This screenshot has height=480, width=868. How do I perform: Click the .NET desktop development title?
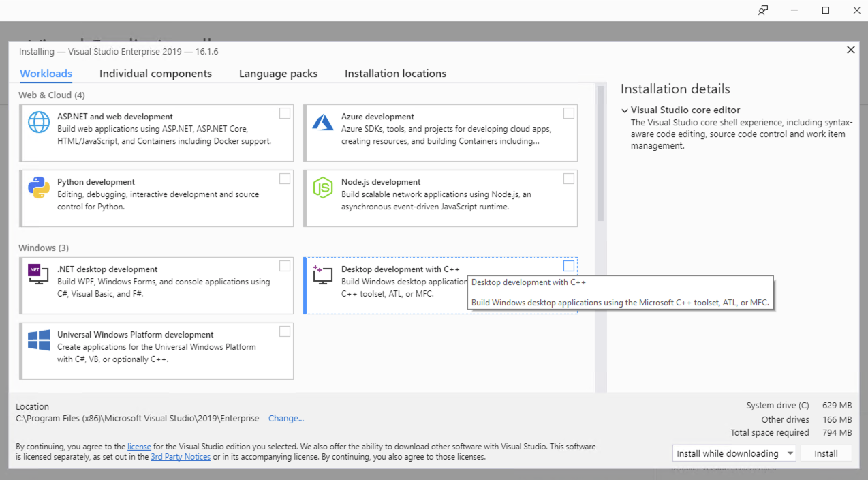[x=108, y=269]
